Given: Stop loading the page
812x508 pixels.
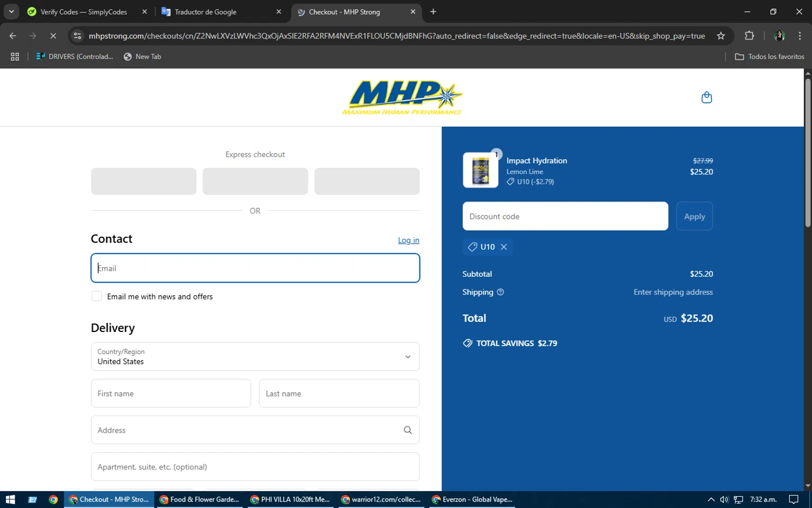Looking at the screenshot, I should pyautogui.click(x=53, y=36).
